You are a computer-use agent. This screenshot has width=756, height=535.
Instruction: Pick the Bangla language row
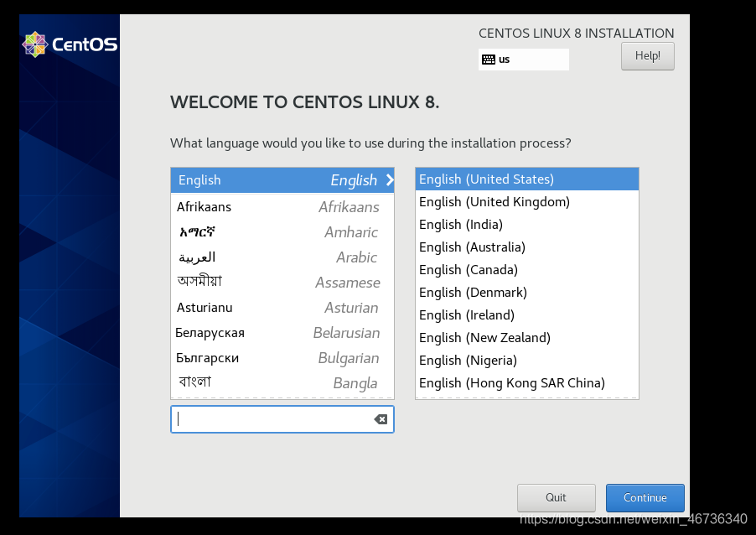(x=282, y=383)
